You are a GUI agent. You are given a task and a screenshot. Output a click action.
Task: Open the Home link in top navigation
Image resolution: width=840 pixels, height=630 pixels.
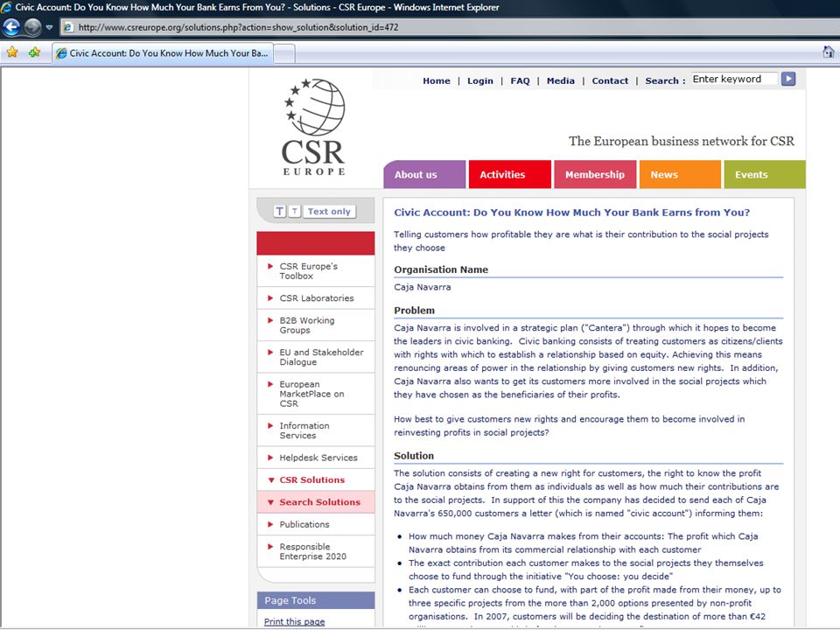436,80
